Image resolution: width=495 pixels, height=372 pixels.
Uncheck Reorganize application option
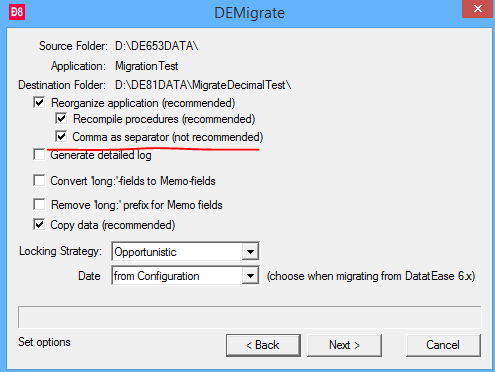click(39, 102)
